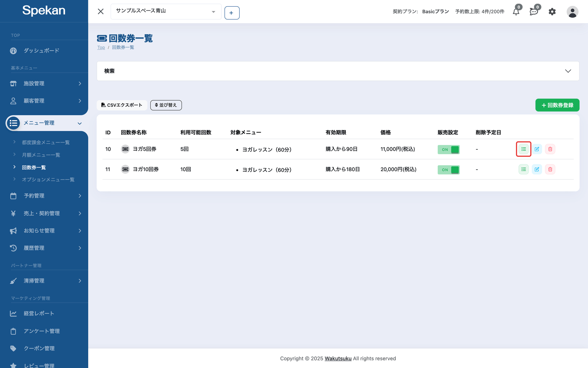Image resolution: width=588 pixels, height=368 pixels.
Task: Click 購入から180日 expiry cell
Action: click(343, 169)
